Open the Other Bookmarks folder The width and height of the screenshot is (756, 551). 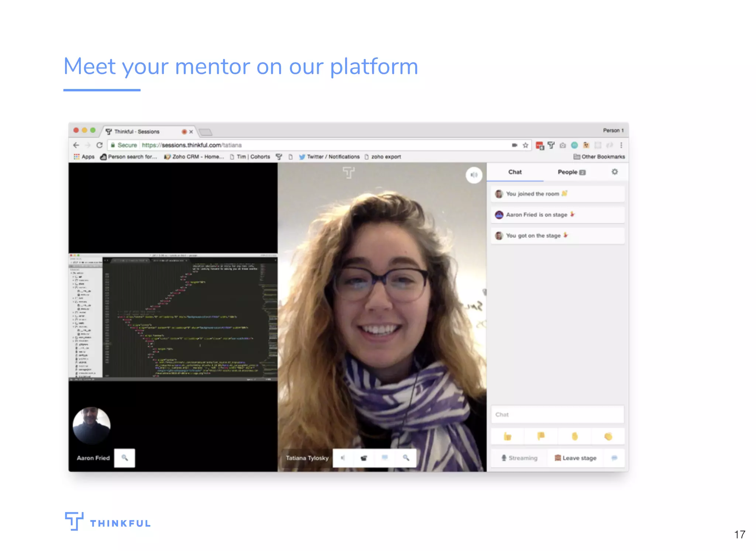pos(599,157)
